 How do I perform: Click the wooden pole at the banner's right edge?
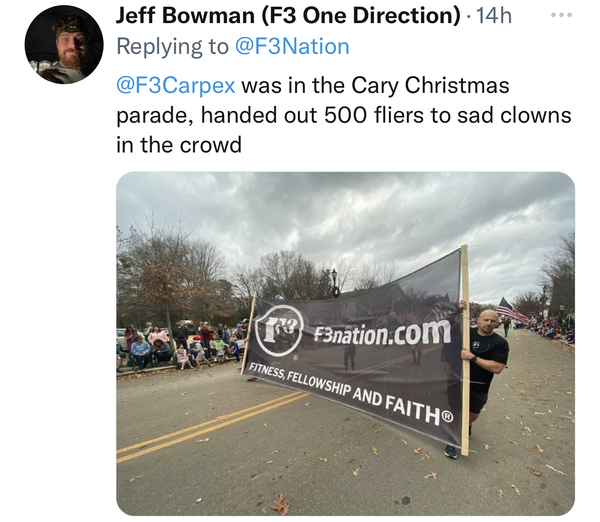(465, 350)
